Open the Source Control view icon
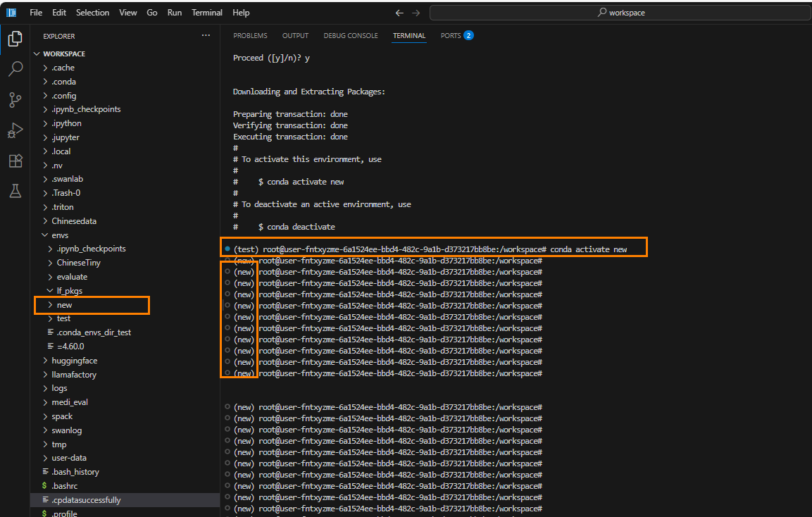This screenshot has width=812, height=517. 15,99
